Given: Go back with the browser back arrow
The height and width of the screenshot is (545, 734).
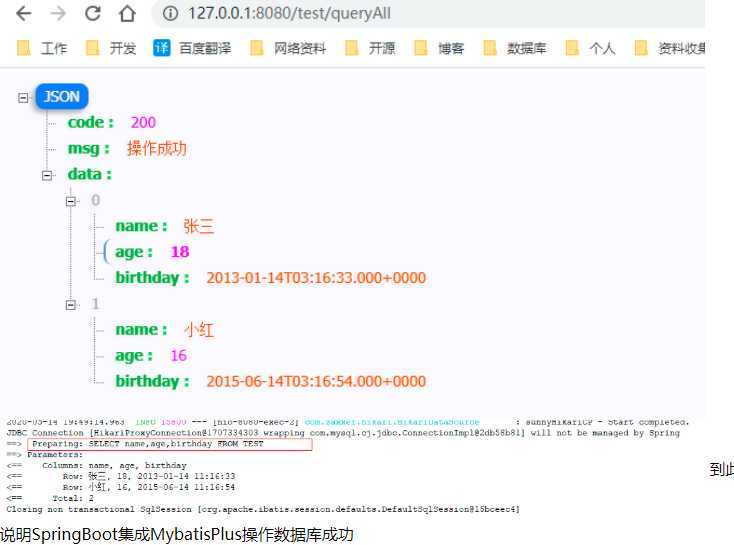Looking at the screenshot, I should (x=23, y=14).
